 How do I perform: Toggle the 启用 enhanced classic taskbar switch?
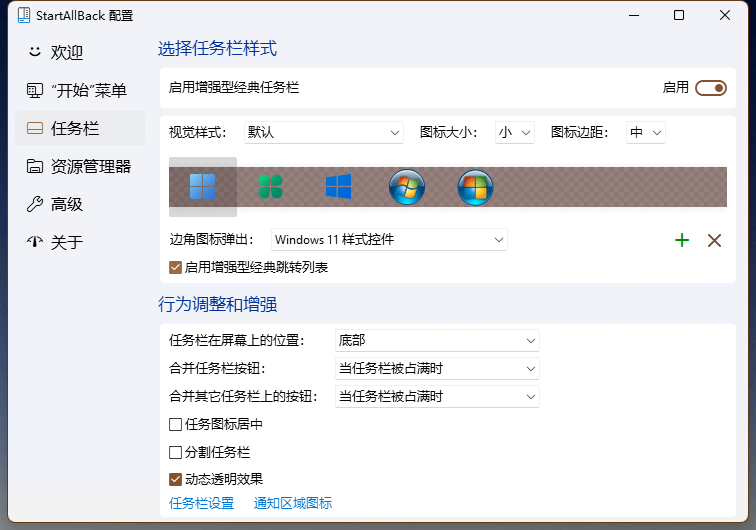coord(711,88)
